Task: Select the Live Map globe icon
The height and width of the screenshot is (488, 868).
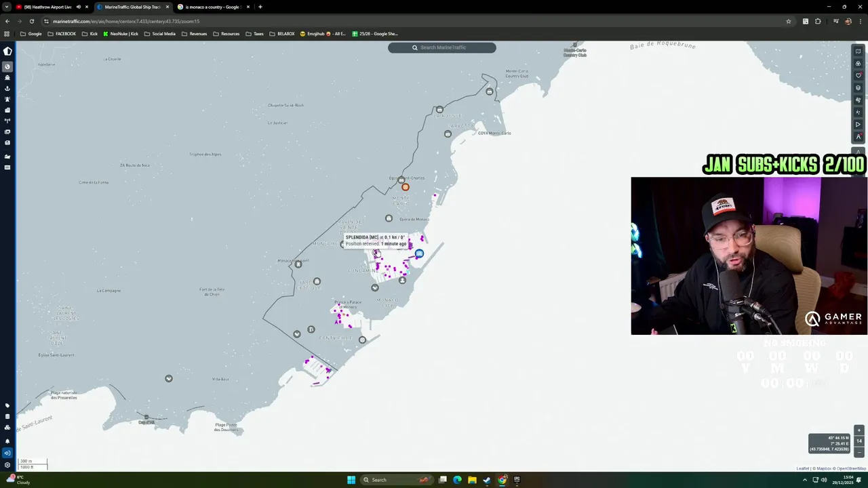Action: pyautogui.click(x=7, y=66)
